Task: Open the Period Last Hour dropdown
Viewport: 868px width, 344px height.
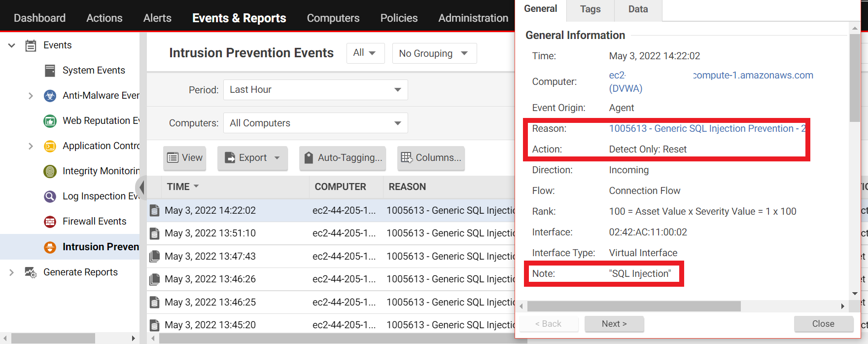Action: pyautogui.click(x=315, y=90)
